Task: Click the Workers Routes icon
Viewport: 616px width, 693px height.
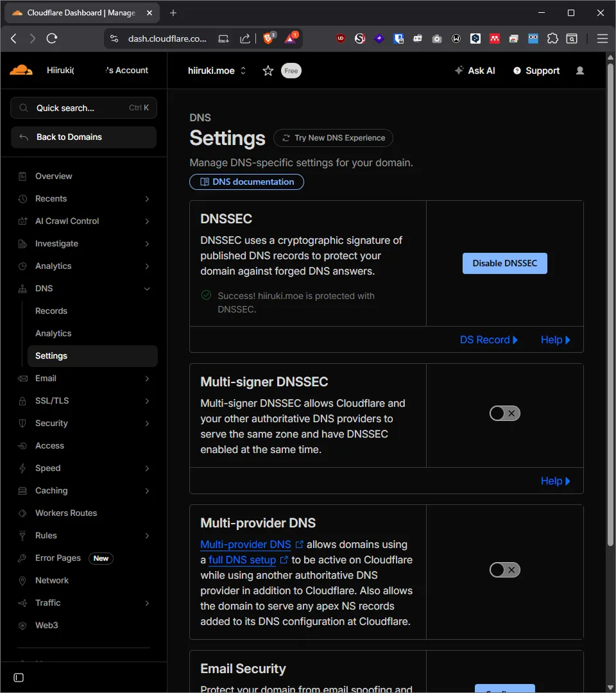Action: pos(22,513)
